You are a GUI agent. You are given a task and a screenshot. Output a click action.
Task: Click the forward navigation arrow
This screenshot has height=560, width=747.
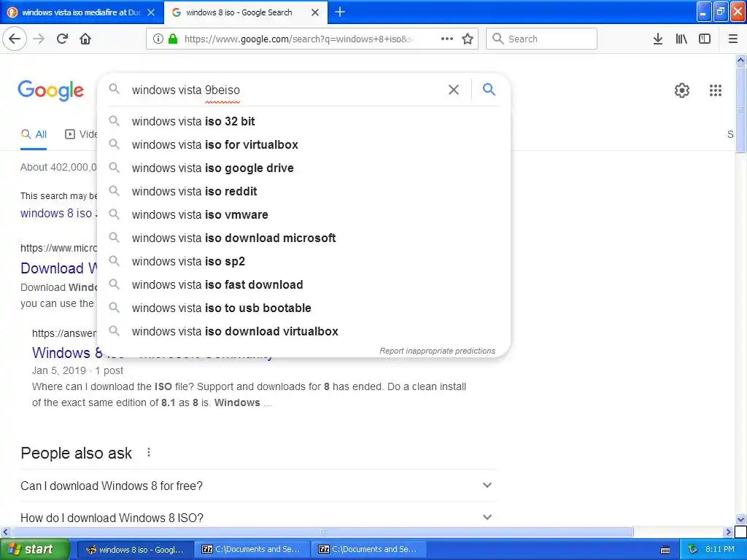(39, 39)
